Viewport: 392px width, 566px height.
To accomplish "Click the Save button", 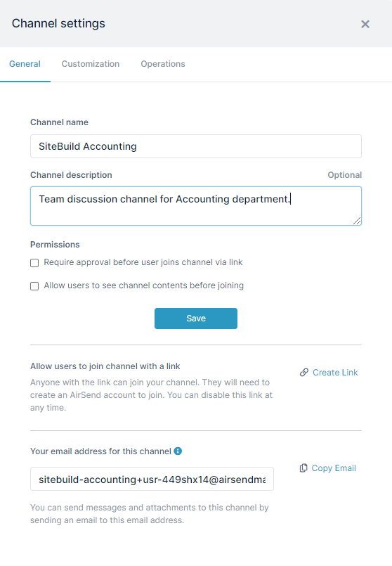I will [x=196, y=319].
